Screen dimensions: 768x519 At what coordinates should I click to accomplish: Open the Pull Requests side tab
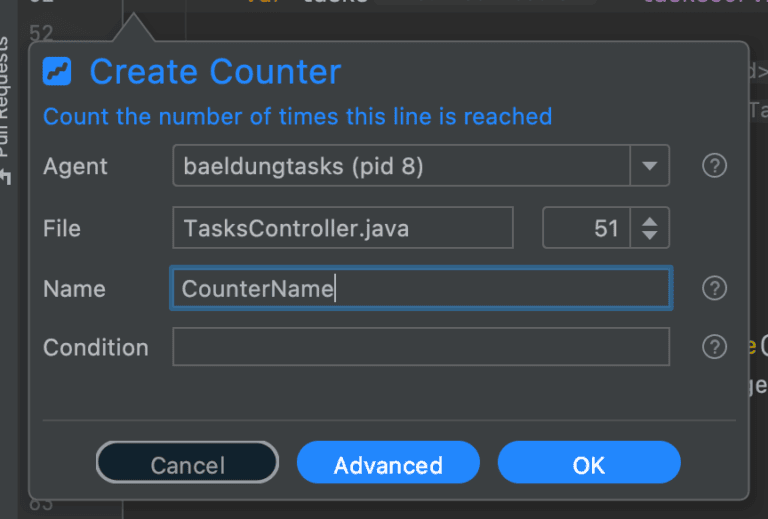(6, 100)
